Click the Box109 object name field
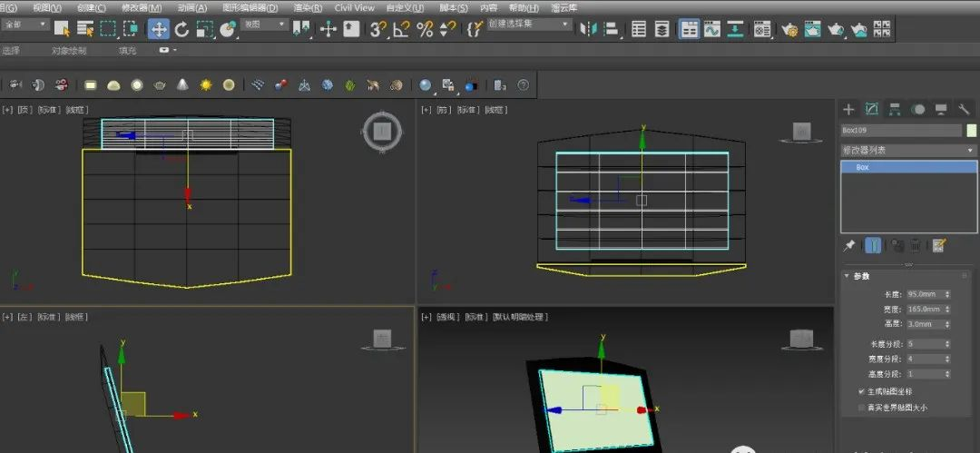The height and width of the screenshot is (453, 980). click(x=901, y=130)
